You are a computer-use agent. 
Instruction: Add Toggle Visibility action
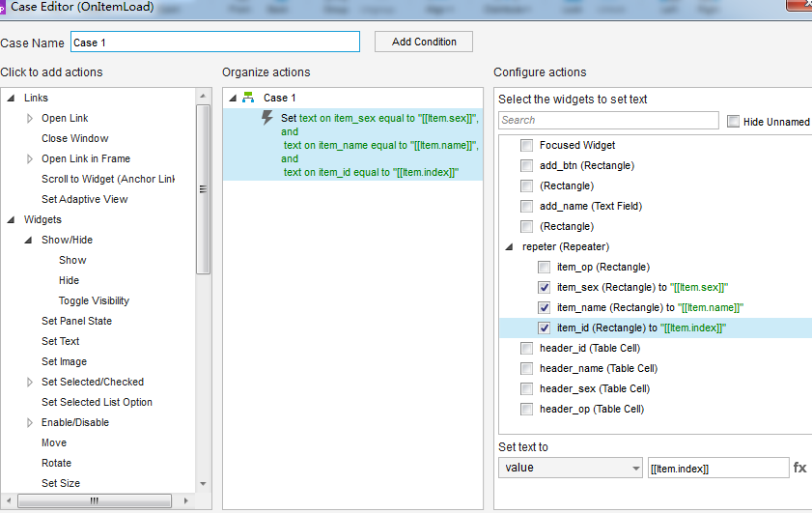tap(94, 300)
